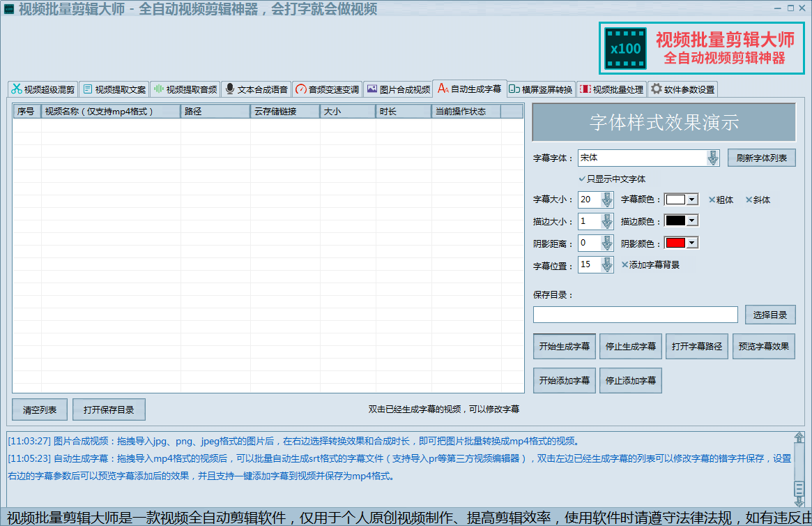Expand 描边颜色 color dropdown arrow
This screenshot has height=526, width=812.
click(x=692, y=220)
